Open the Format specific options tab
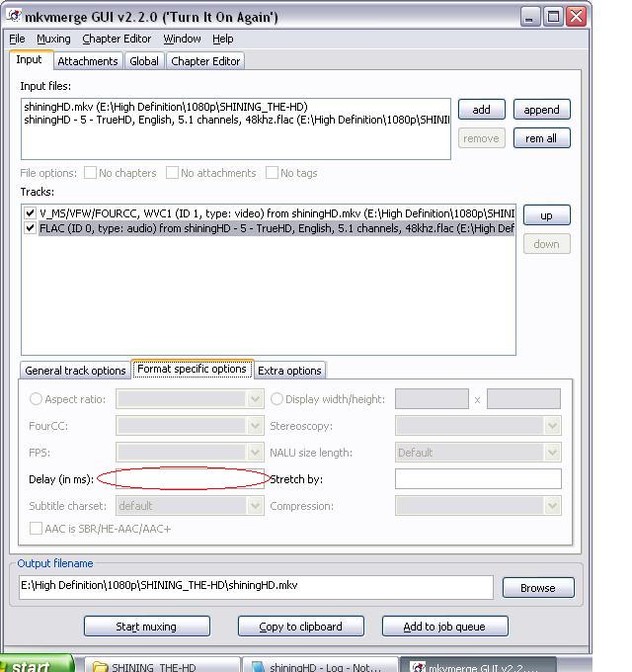The width and height of the screenshot is (632, 672). coord(192,369)
